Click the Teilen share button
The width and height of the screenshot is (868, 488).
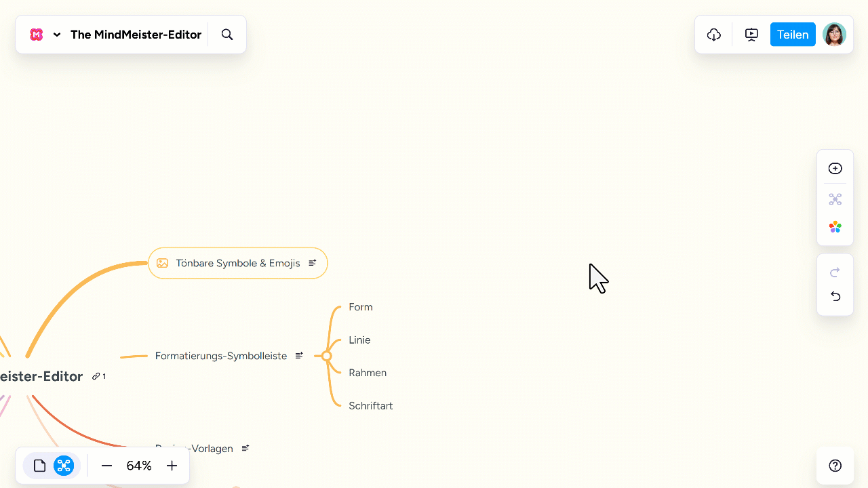793,35
